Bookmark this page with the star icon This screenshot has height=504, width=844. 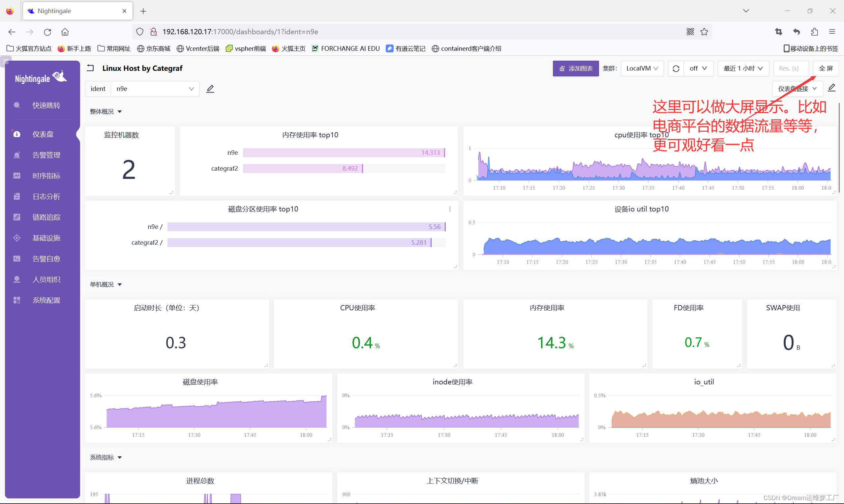(x=704, y=32)
